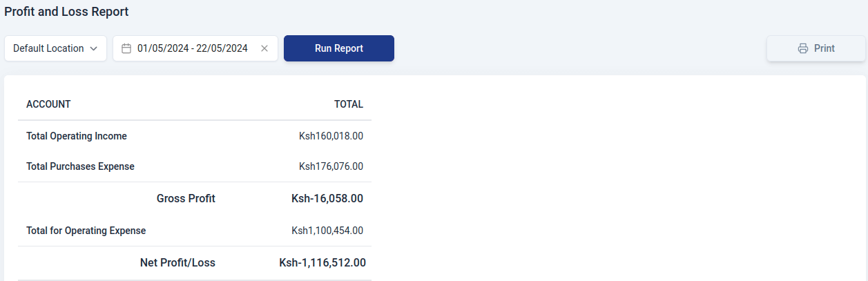Click the Net Profit/Loss label
This screenshot has height=281, width=868.
(x=177, y=262)
